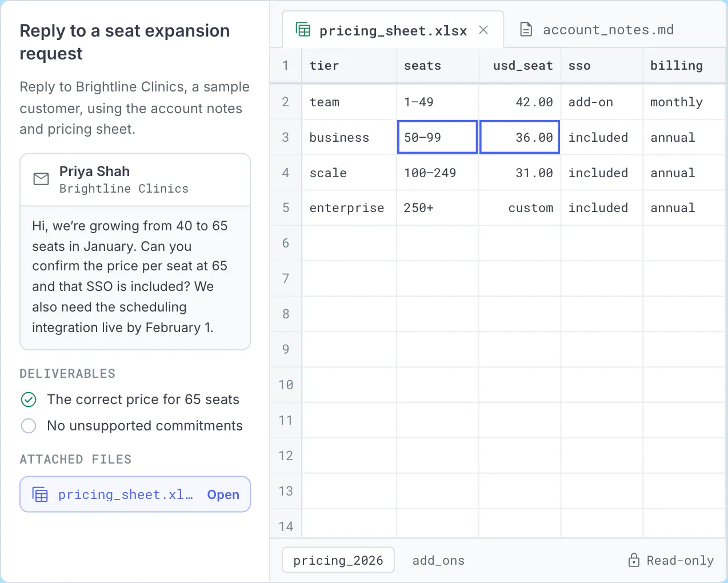Select the scale tier cell
This screenshot has width=728, height=583.
click(x=349, y=173)
